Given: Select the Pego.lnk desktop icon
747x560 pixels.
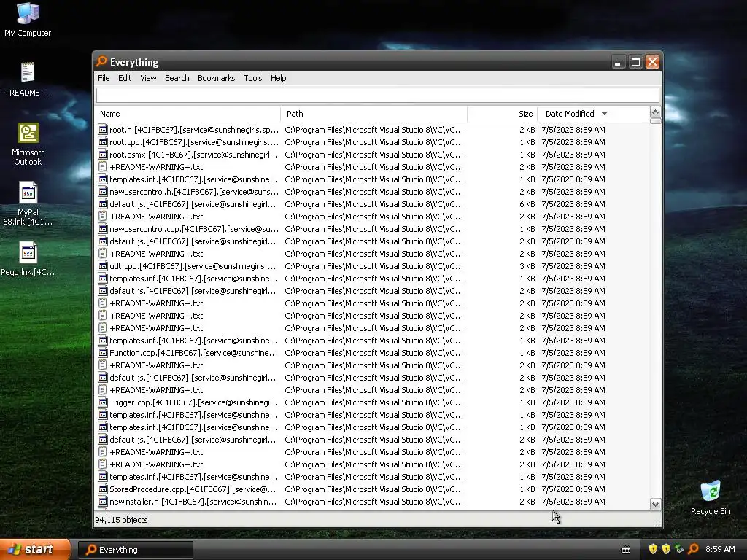Looking at the screenshot, I should tap(28, 259).
